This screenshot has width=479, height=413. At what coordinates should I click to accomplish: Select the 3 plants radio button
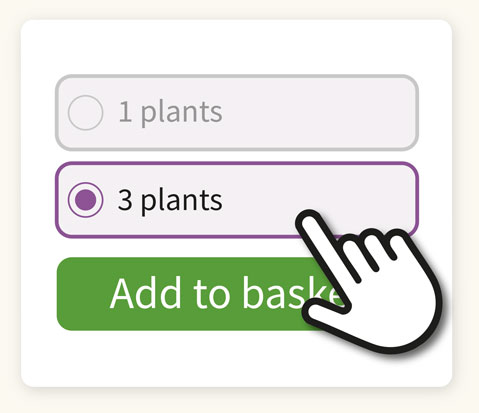85,200
